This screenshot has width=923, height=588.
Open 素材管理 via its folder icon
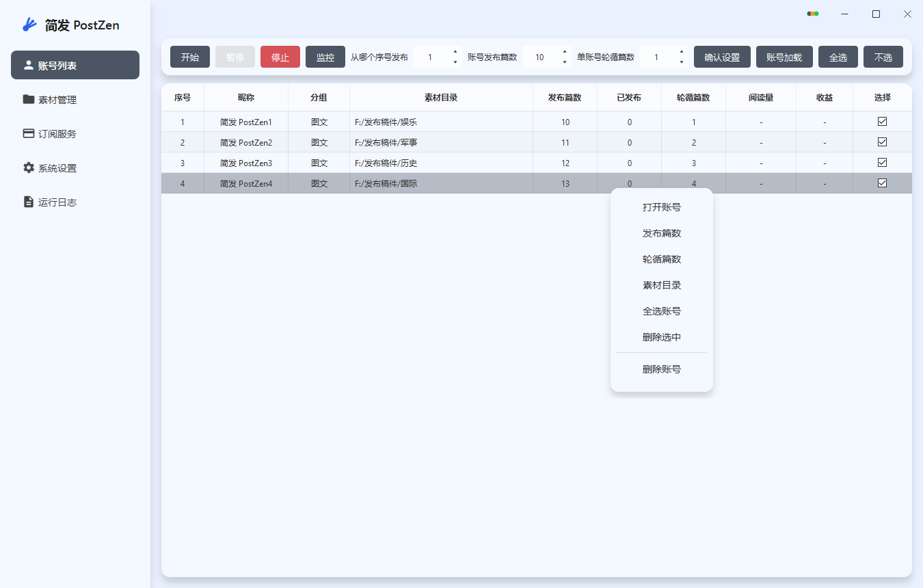tap(27, 99)
